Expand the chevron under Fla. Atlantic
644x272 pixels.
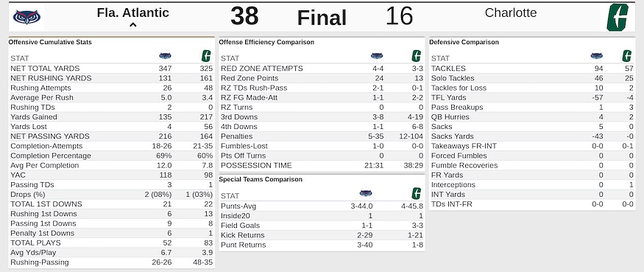(132, 25)
